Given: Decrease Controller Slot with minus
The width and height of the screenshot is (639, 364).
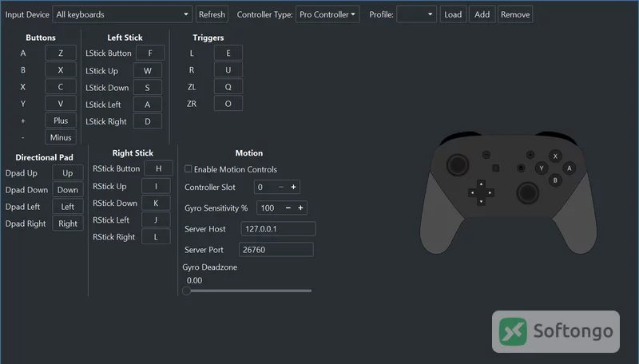Looking at the screenshot, I should tap(281, 187).
